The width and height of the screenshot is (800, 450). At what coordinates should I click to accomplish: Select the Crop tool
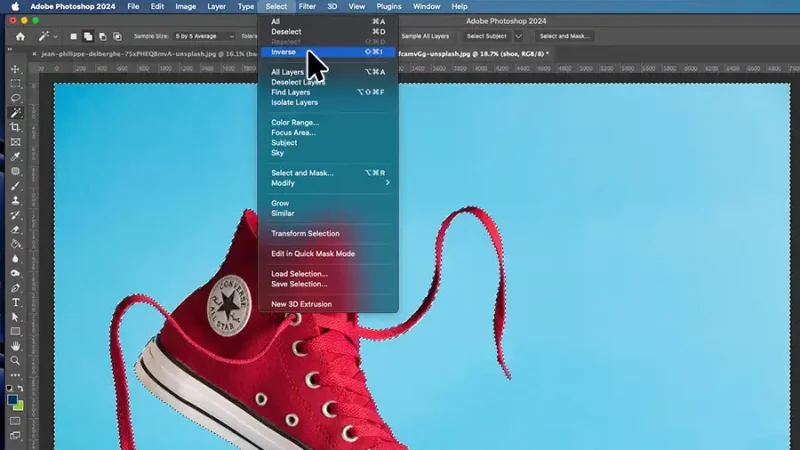point(15,127)
